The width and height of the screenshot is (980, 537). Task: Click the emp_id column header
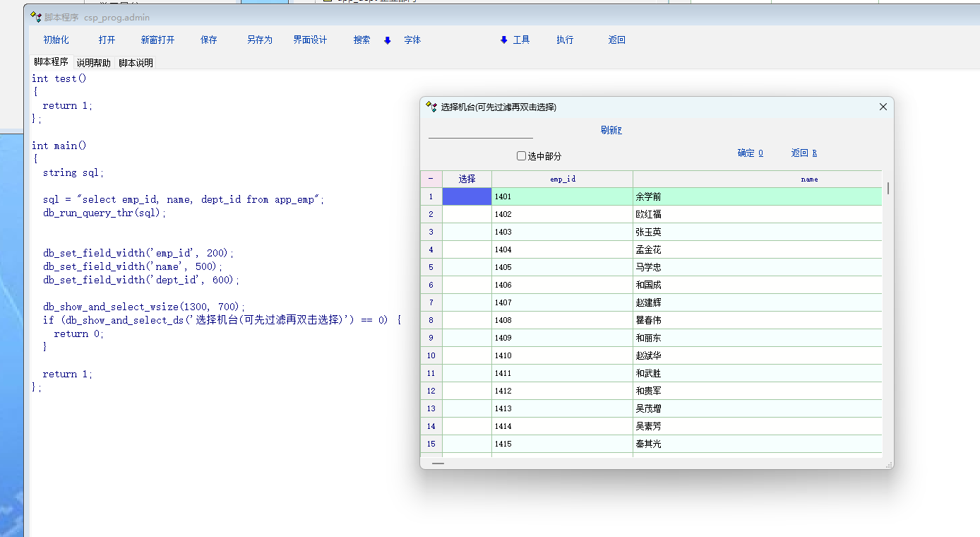(563, 179)
